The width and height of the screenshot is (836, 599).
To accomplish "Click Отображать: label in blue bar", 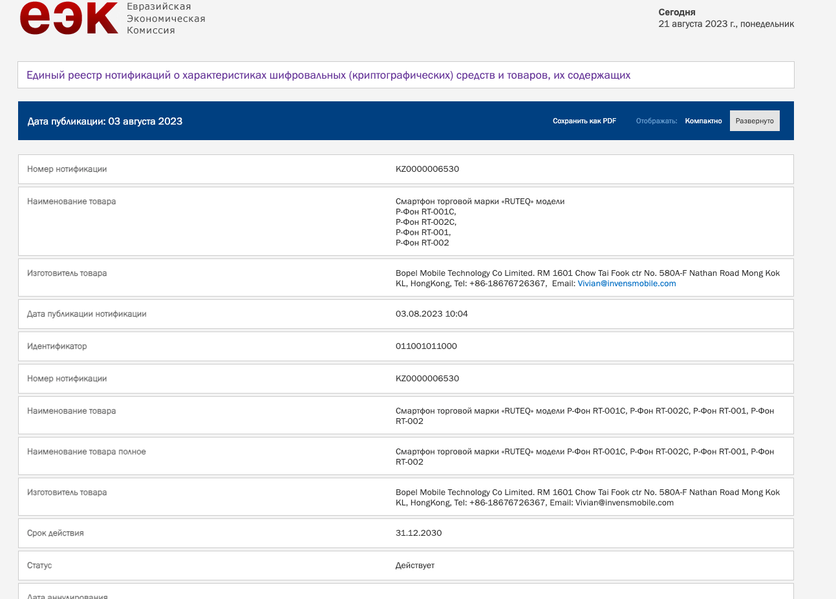I will click(x=656, y=121).
